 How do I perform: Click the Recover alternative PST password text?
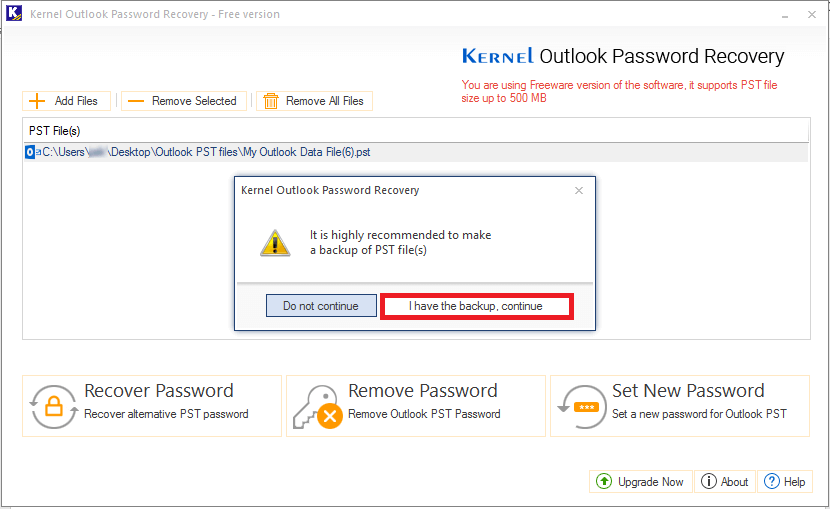coord(166,414)
